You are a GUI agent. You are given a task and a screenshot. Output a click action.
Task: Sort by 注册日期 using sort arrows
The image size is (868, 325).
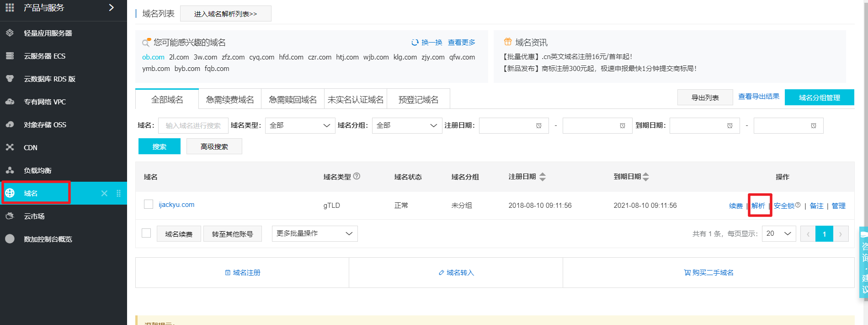[543, 177]
